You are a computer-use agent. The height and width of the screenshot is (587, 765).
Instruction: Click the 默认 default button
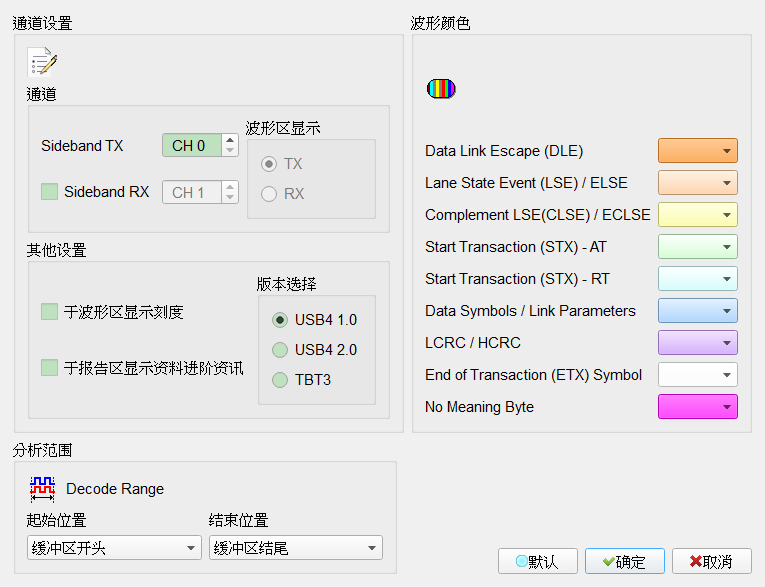[x=538, y=562]
